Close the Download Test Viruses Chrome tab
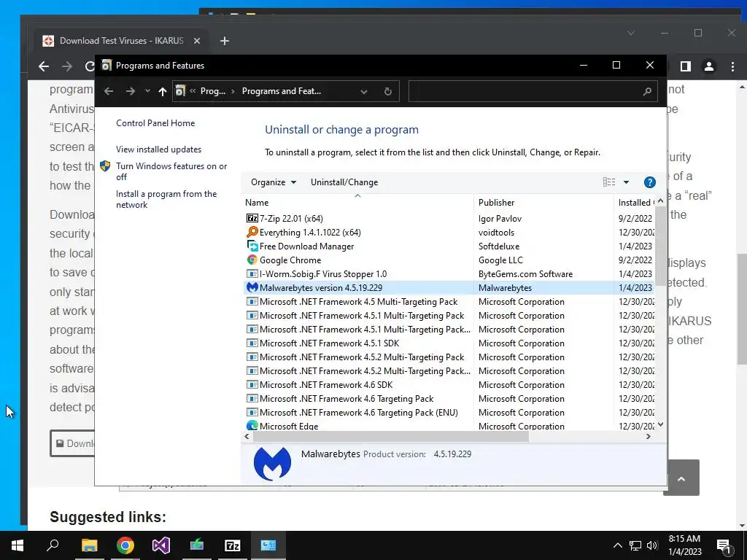Viewport: 747px width, 560px height. pyautogui.click(x=197, y=41)
